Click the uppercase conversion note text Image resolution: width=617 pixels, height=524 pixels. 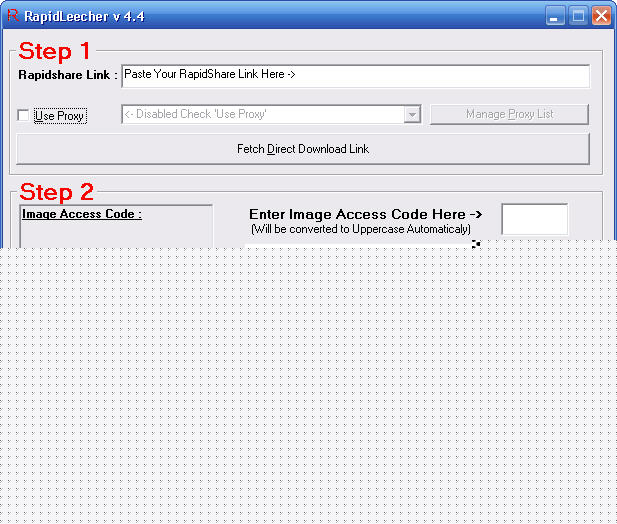click(361, 229)
